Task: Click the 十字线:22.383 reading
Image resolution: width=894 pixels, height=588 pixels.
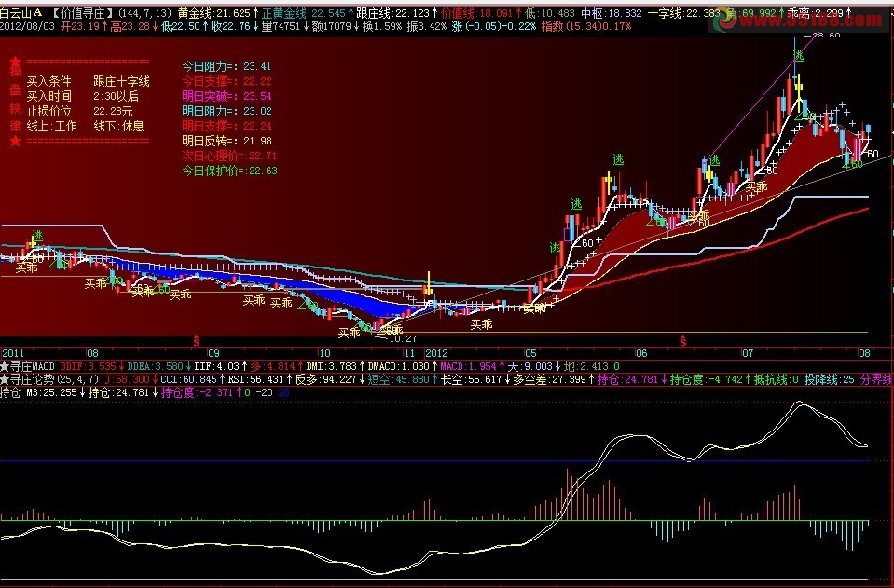Action: 683,12
